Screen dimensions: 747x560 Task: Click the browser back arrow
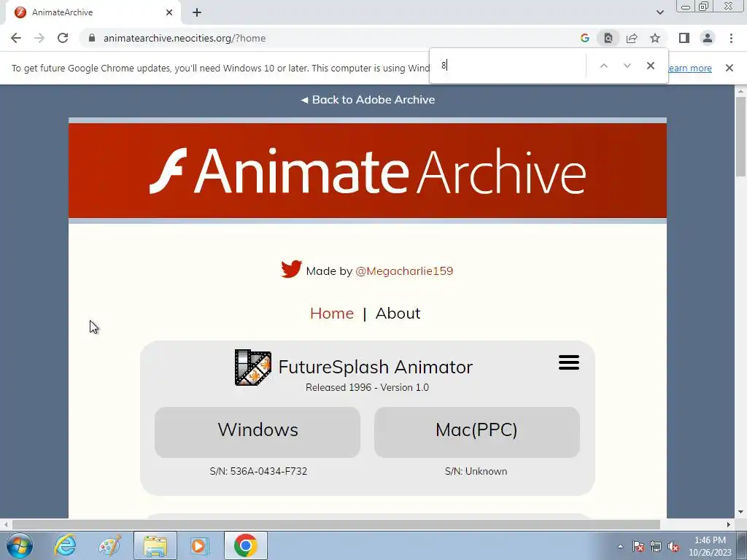click(16, 38)
